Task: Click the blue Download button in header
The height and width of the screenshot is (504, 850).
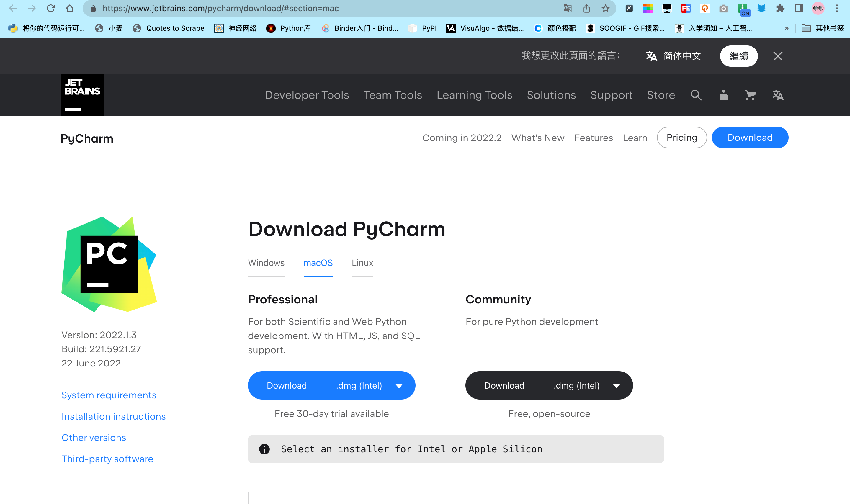Action: click(750, 138)
